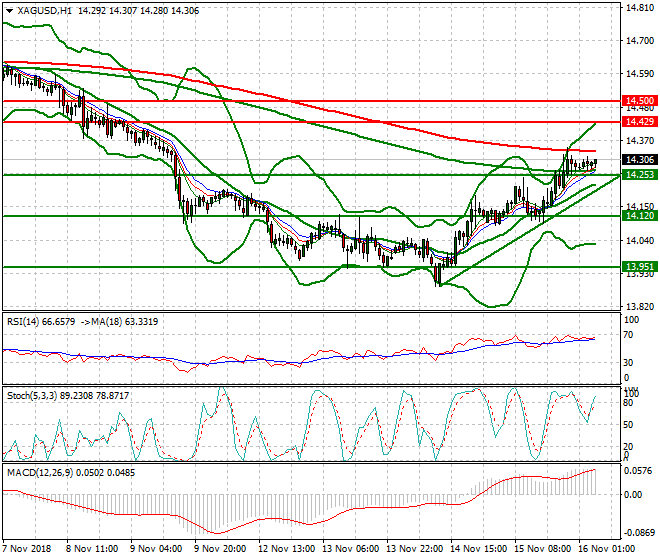Click the black current price label 14.306

[x=640, y=160]
